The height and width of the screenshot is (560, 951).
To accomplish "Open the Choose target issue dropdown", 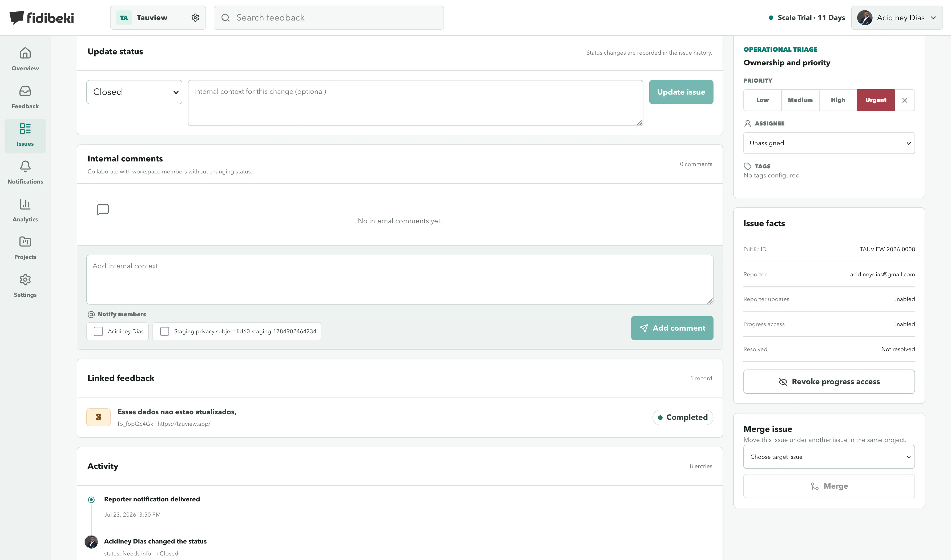I will (x=829, y=457).
